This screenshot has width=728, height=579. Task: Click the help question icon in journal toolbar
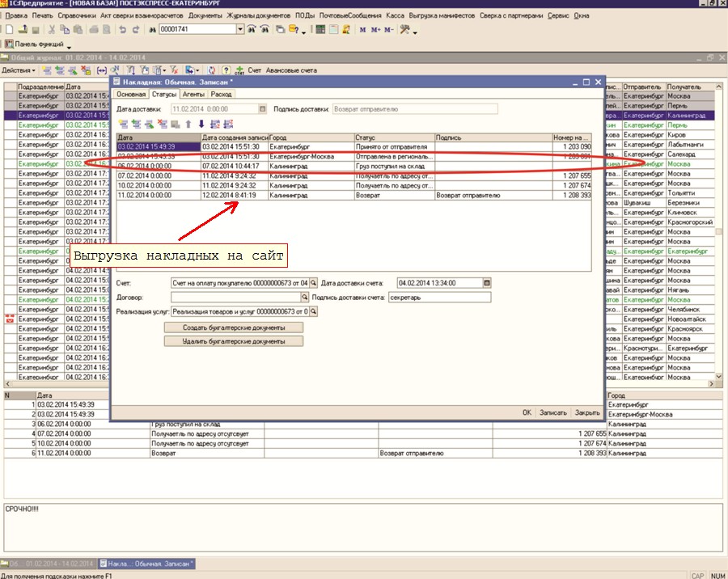[226, 70]
